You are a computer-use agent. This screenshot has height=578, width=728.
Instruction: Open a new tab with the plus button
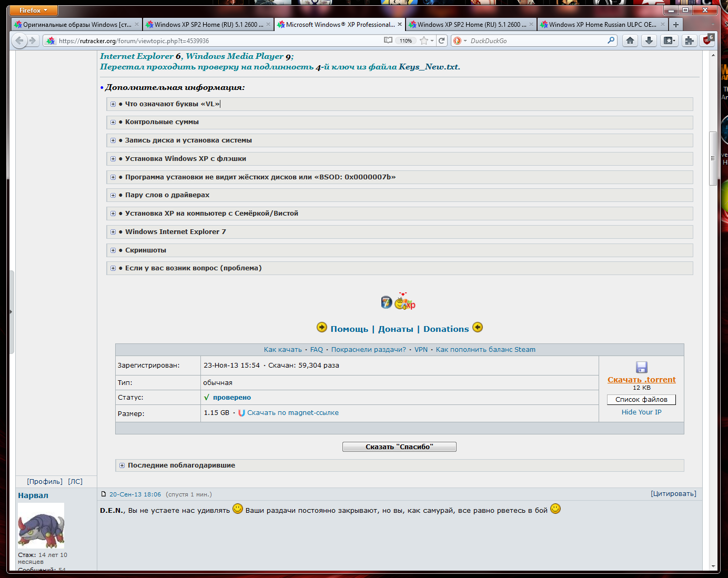(676, 25)
